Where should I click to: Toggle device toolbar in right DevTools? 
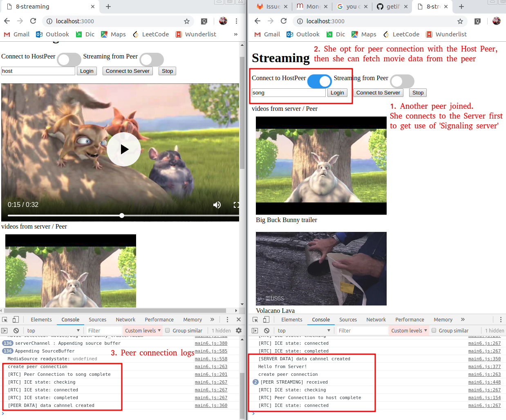266,319
